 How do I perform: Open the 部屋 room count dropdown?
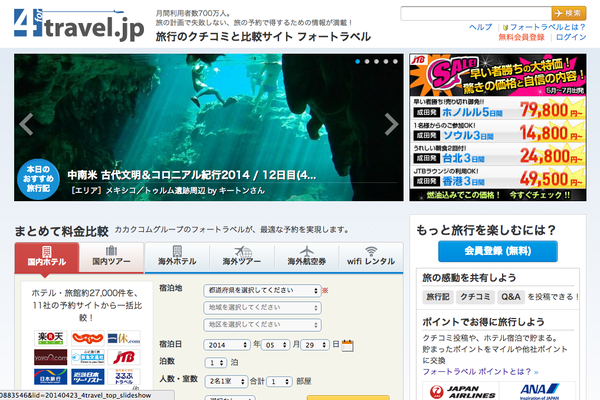pos(279,381)
